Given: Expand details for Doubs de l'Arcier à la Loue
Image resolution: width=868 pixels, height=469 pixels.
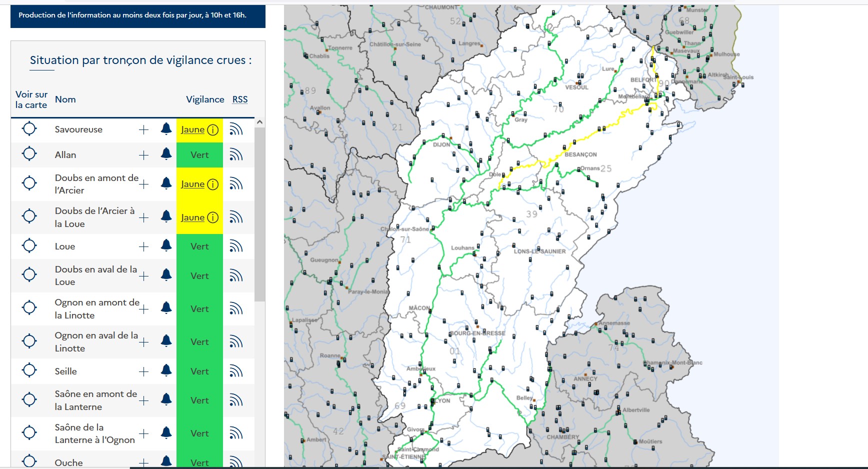Looking at the screenshot, I should (144, 218).
